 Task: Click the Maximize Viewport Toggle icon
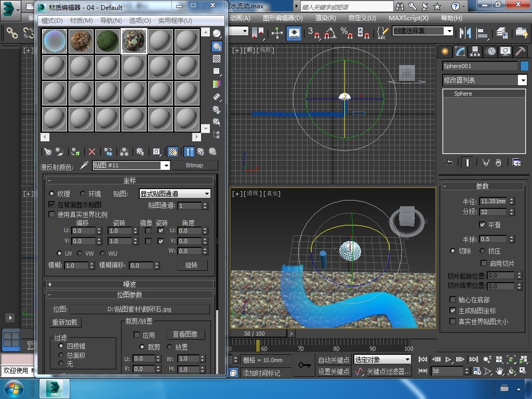tap(523, 371)
